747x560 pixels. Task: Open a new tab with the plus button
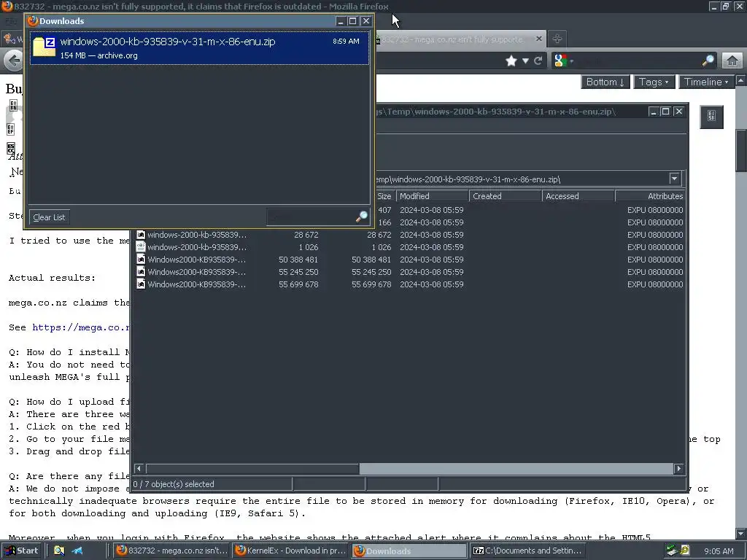557,39
